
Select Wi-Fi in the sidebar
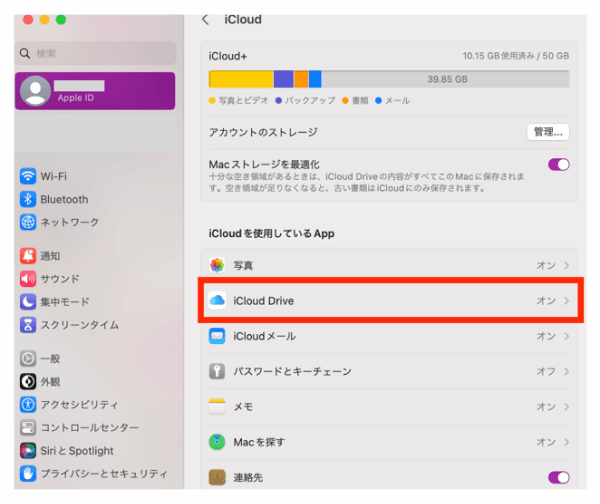(95, 176)
